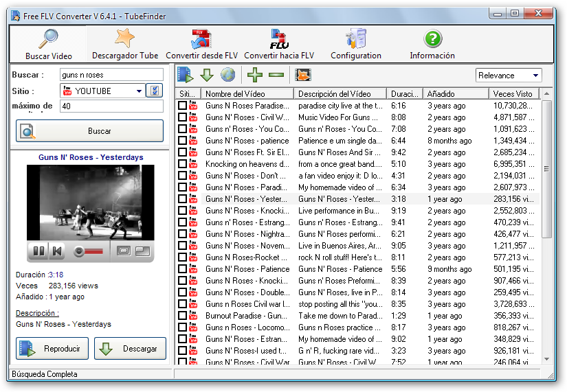The width and height of the screenshot is (567, 392).
Task: Click the orange film convert icon
Action: pos(302,75)
